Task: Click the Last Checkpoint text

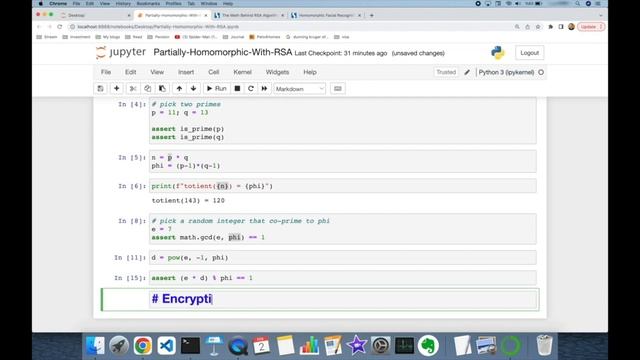Action: [x=340, y=53]
